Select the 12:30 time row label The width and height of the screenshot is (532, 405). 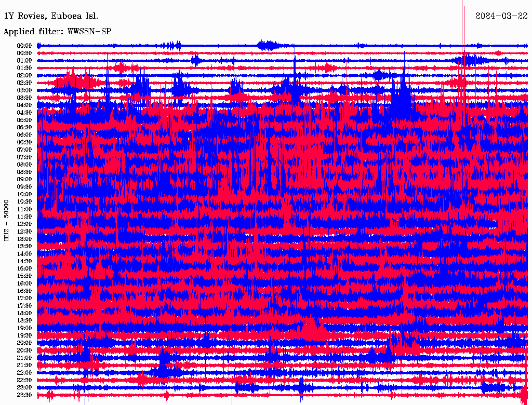[x=24, y=232]
